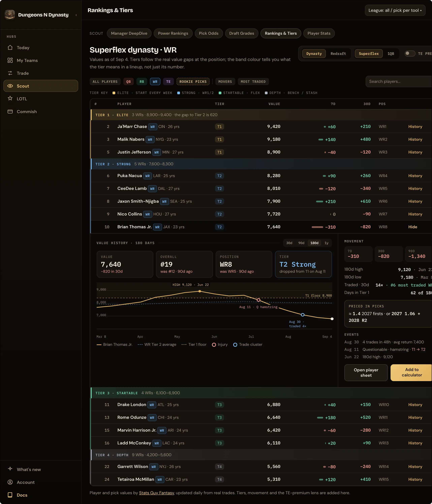Open the Trade arrows icon
432x504 pixels.
pyautogui.click(x=10, y=73)
